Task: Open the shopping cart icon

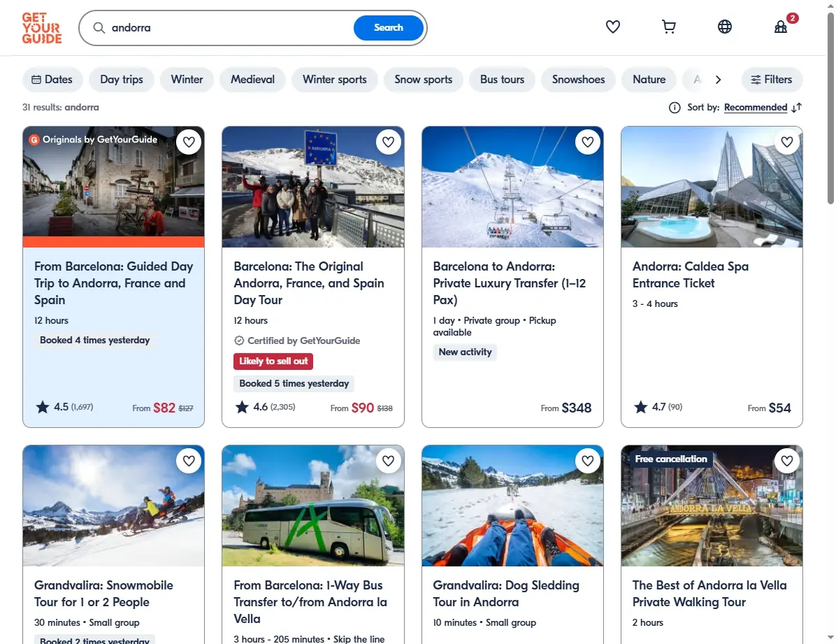Action: (x=668, y=27)
